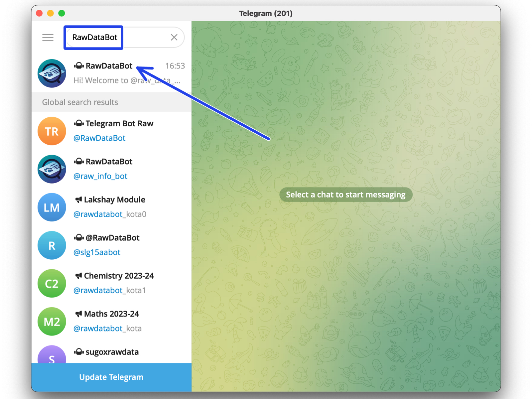The width and height of the screenshot is (532, 399).
Task: Click the bot badge beside RawDataBot's name
Action: pos(79,66)
